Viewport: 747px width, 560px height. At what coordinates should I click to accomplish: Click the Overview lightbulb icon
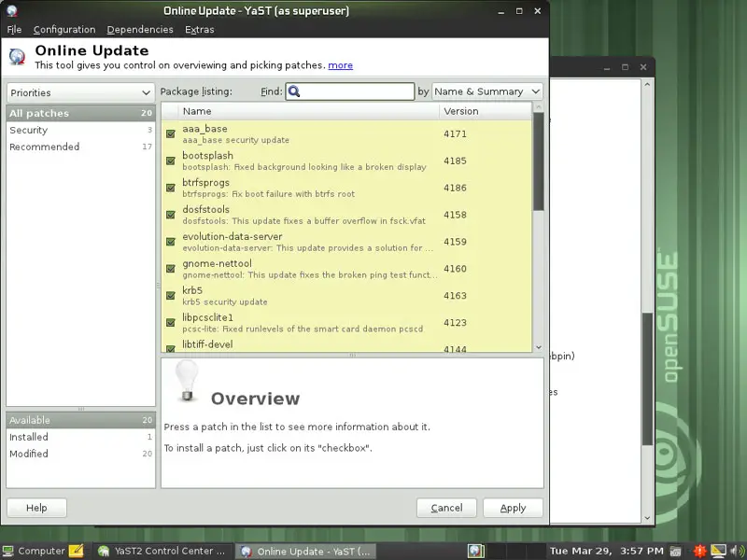(187, 381)
